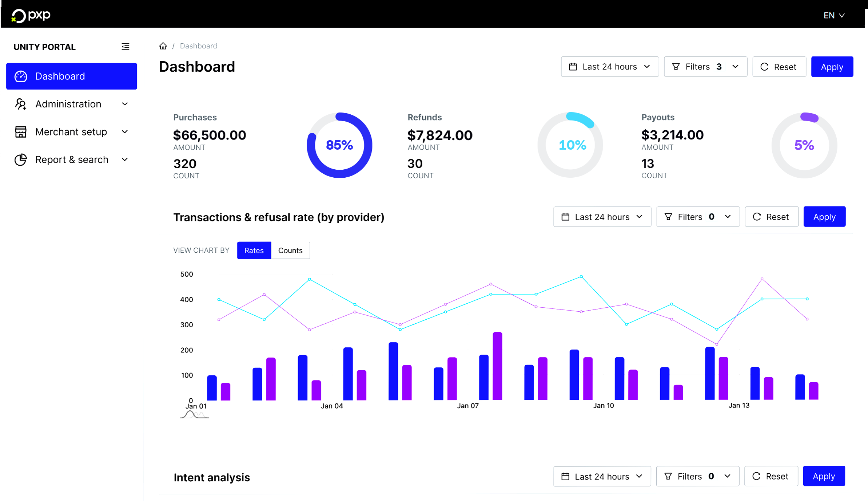Screen dimensions: 868x501
Task: Open Report & search from the sidebar
Action: (x=72, y=159)
